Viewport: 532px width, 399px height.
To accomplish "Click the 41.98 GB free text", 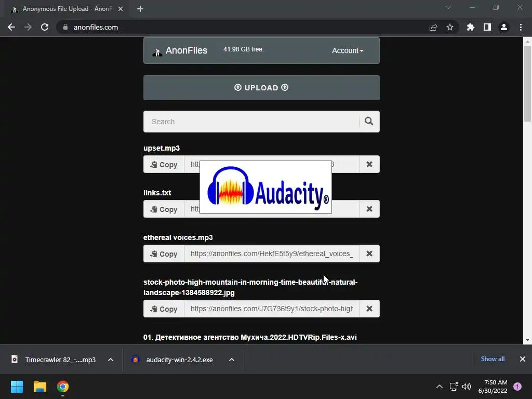I will [x=243, y=49].
